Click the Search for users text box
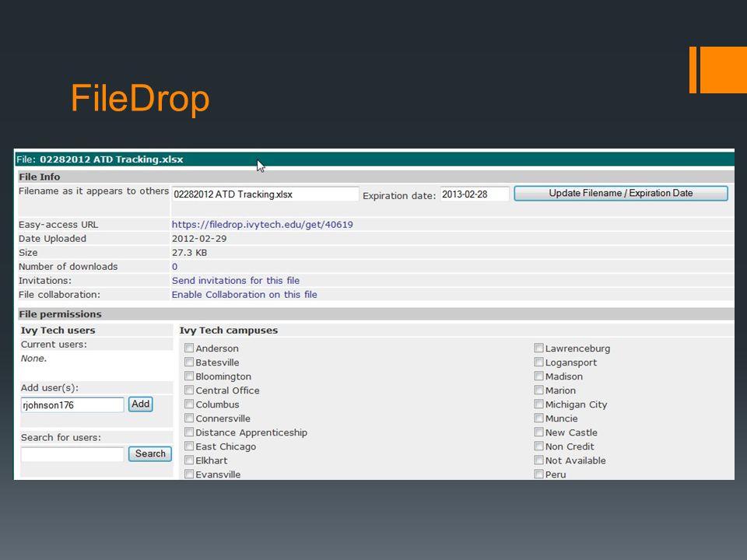The width and height of the screenshot is (747, 560). pyautogui.click(x=72, y=454)
